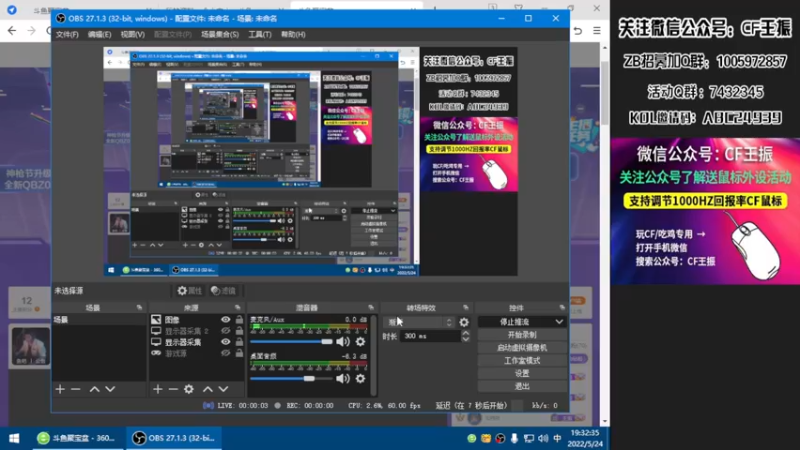
Task: Decrease transition duration with down stepper
Action: click(465, 339)
